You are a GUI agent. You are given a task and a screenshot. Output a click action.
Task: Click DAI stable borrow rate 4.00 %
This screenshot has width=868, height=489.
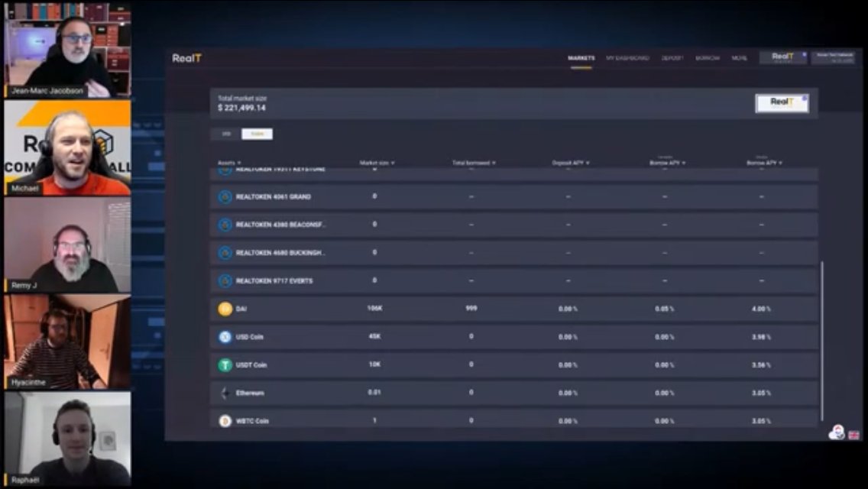[761, 309]
